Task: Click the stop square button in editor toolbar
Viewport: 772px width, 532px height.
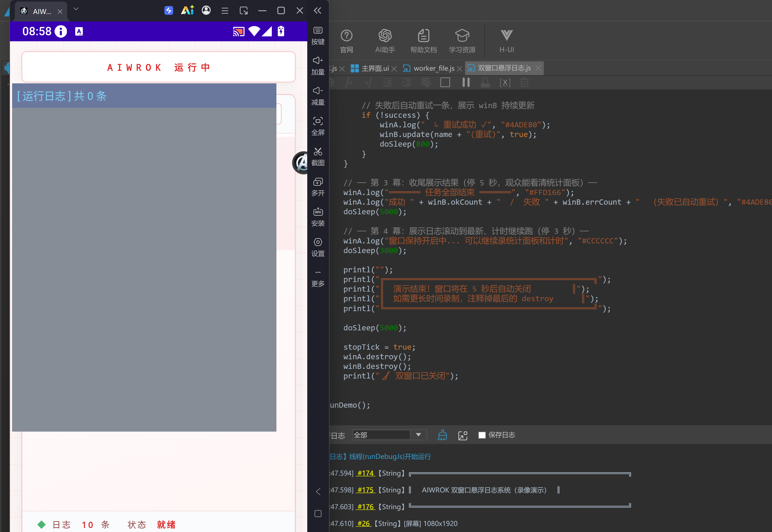Action: [445, 82]
